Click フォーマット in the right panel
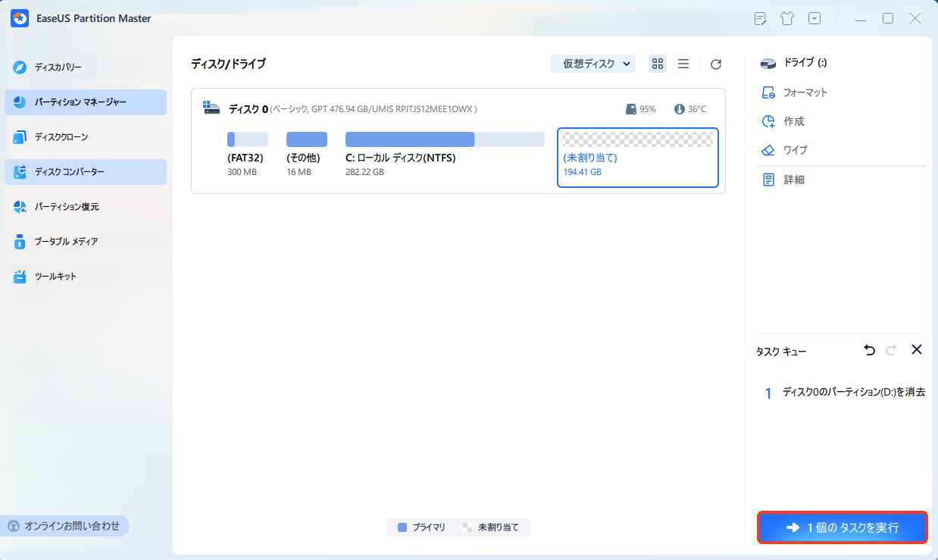The height and width of the screenshot is (560, 938). tap(805, 92)
